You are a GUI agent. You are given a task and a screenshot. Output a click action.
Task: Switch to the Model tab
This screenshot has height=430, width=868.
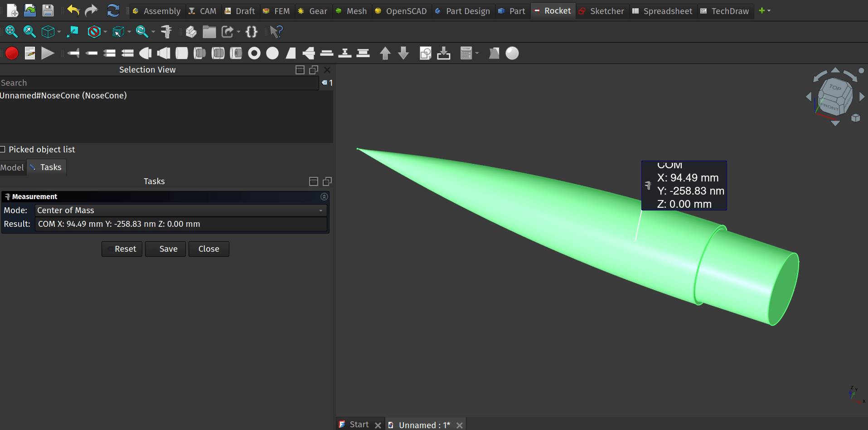12,167
